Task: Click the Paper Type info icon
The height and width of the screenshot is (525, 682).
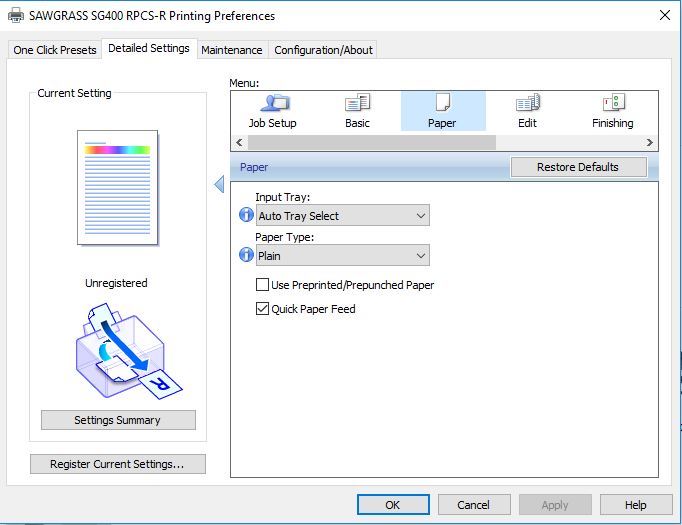Action: point(246,254)
